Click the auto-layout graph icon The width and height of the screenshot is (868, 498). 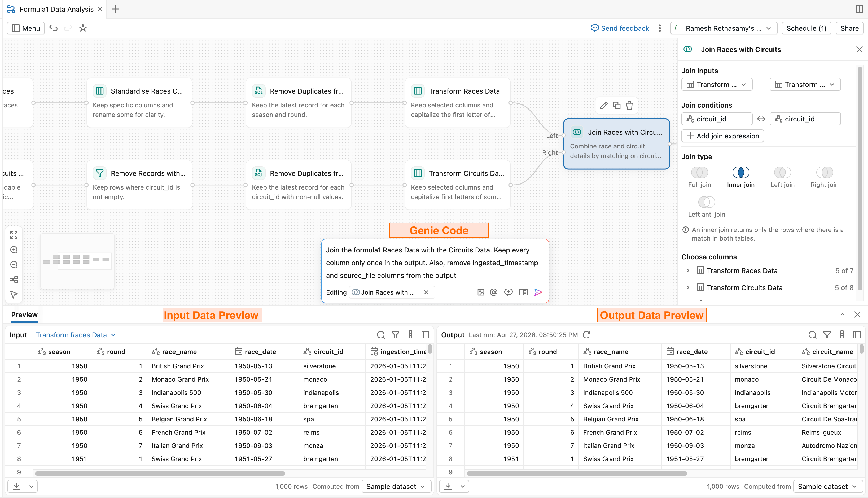14,280
